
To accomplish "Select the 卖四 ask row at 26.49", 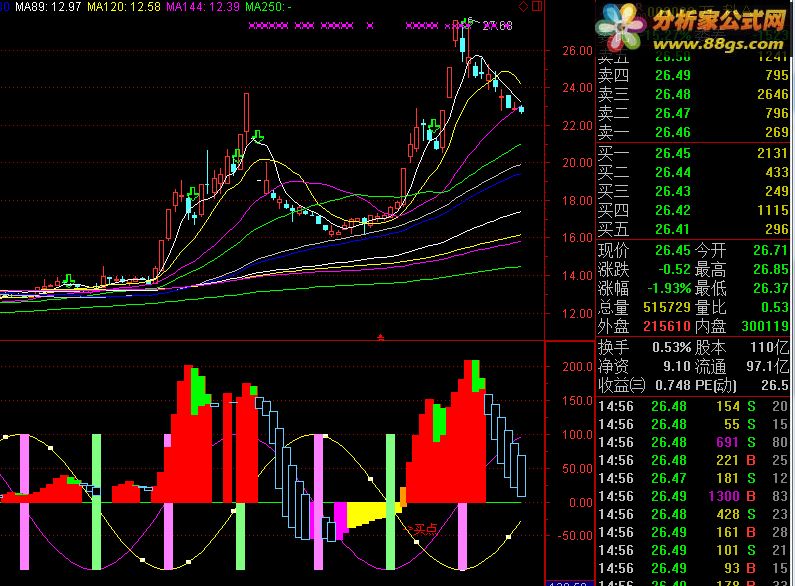I will coord(693,76).
